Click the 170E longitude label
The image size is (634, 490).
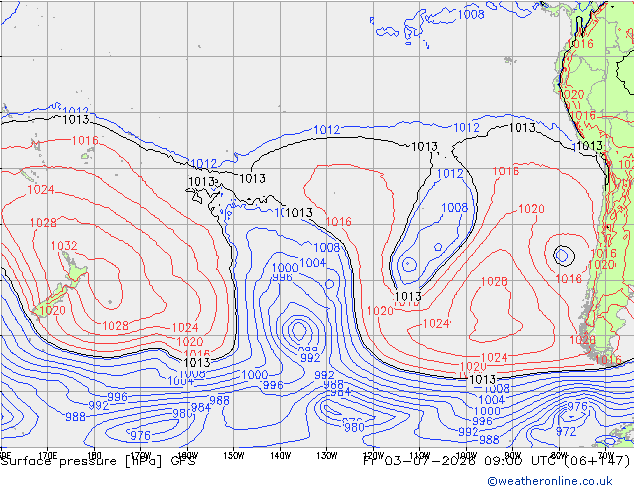coord(47,456)
